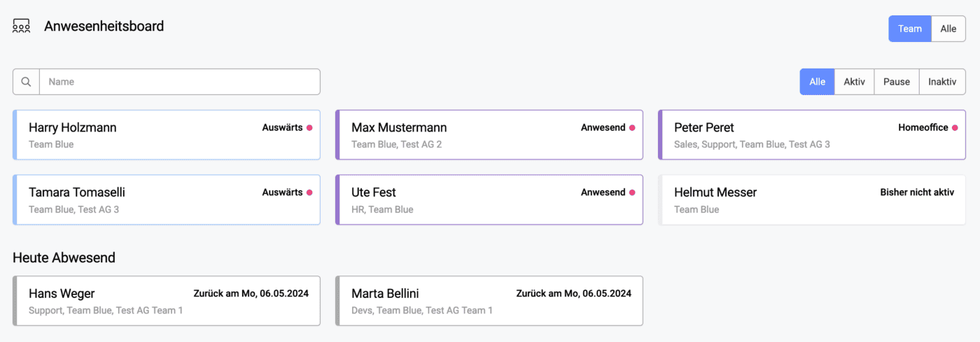The width and height of the screenshot is (980, 342).
Task: Click Tamara Tomaselli's red status dot
Action: (309, 192)
